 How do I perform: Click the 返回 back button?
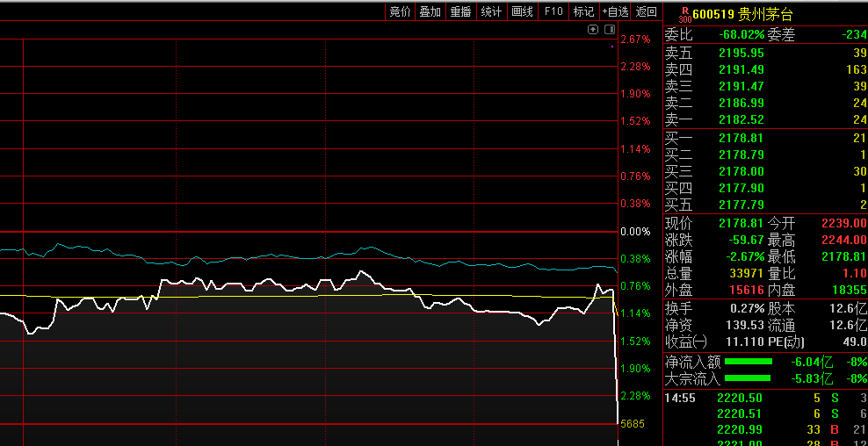pos(646,11)
